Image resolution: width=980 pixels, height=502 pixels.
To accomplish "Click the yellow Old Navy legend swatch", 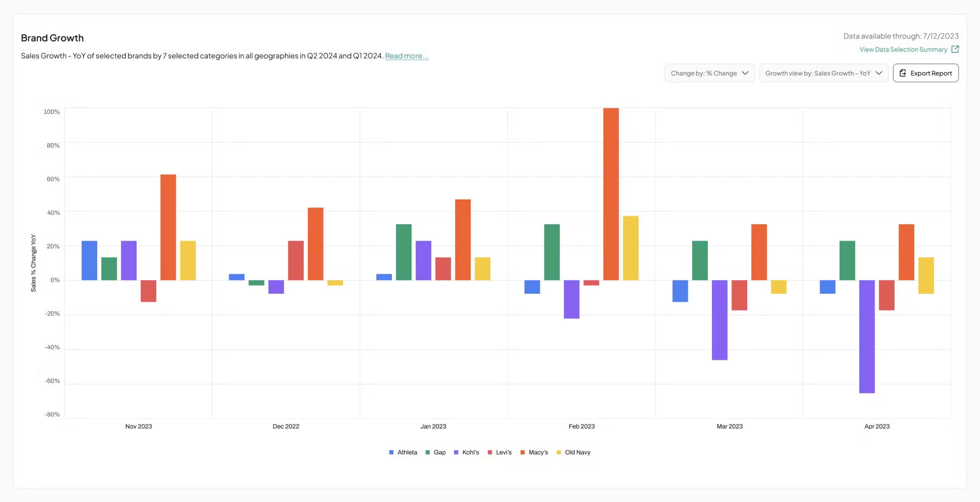I will point(559,452).
